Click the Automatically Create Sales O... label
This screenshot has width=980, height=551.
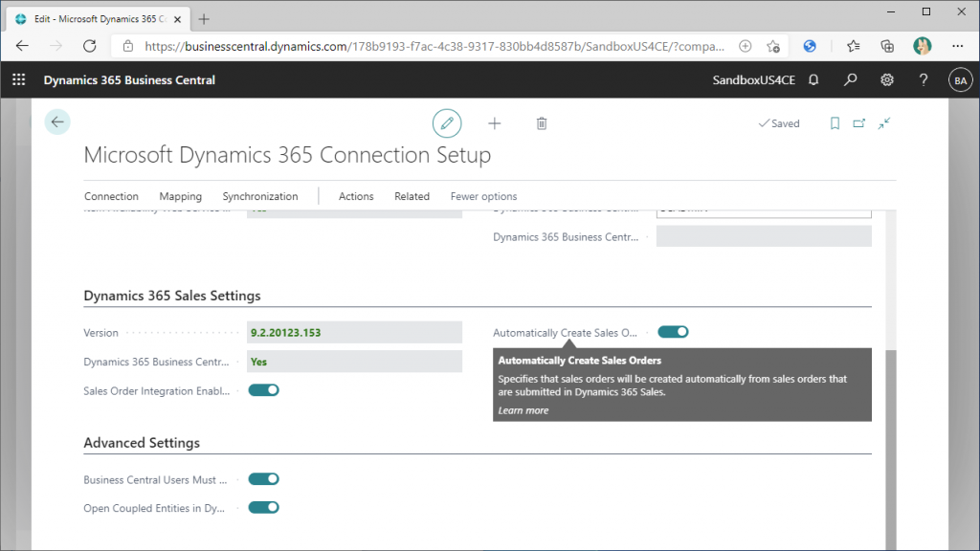point(565,333)
